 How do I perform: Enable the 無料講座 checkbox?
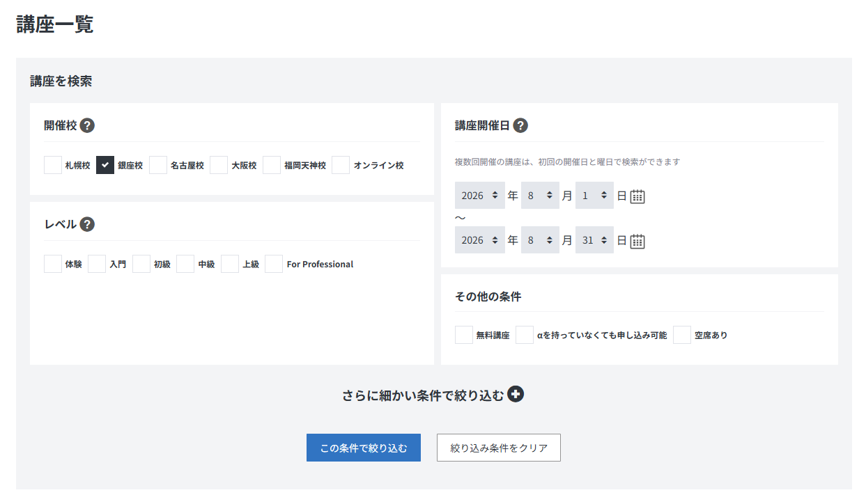point(464,335)
